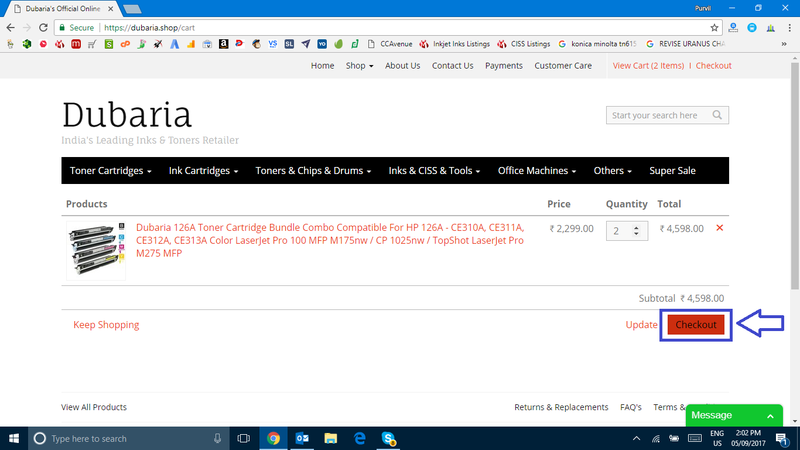Open Returns & Replacements footer link

(x=561, y=407)
